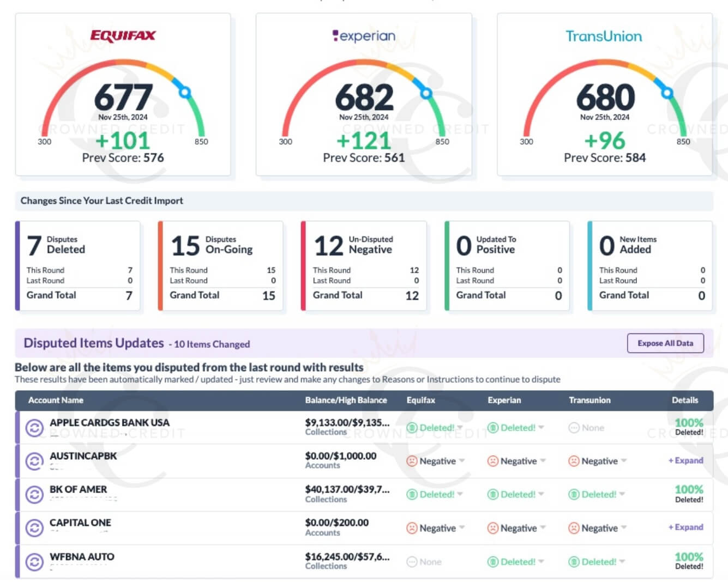
Task: Click the CAPITAL ONE account name
Action: (x=80, y=523)
